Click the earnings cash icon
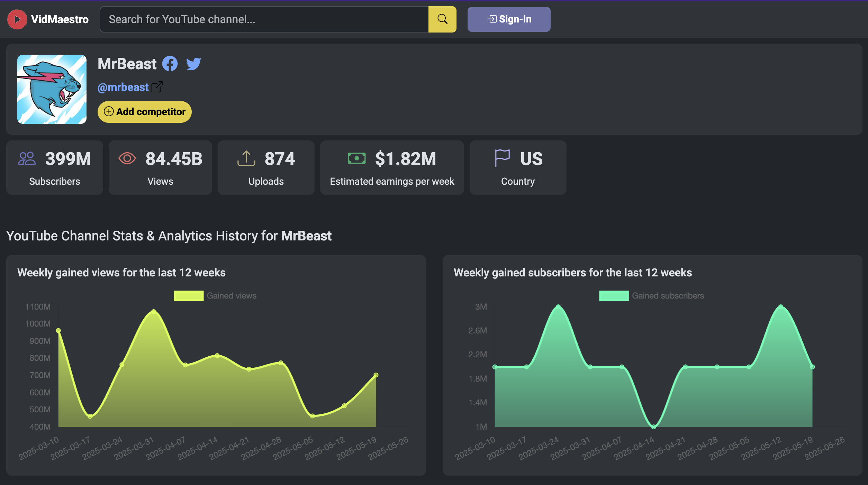The width and height of the screenshot is (868, 485). pyautogui.click(x=356, y=158)
